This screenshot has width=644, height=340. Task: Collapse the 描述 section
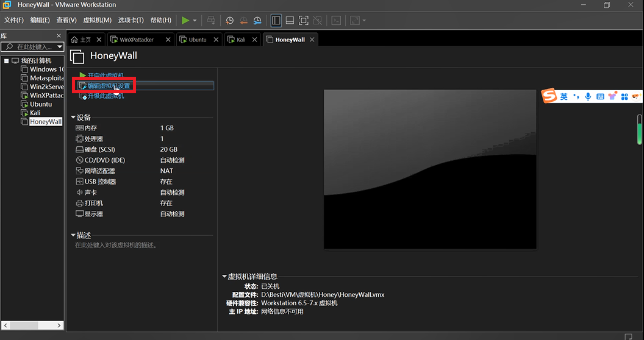pos(73,235)
